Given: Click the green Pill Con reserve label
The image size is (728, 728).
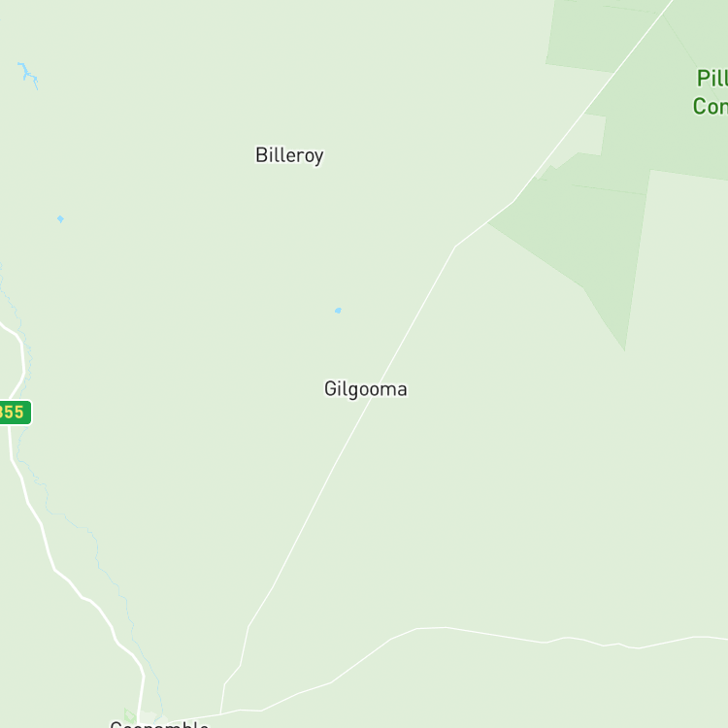Looking at the screenshot, I should [710, 92].
